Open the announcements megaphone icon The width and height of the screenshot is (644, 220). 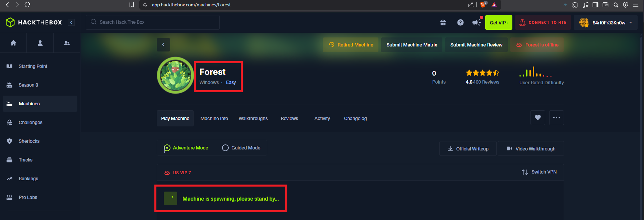(x=477, y=22)
